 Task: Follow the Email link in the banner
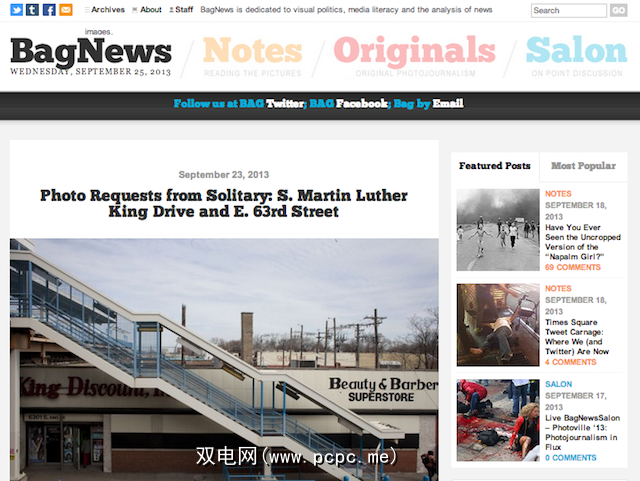[448, 104]
